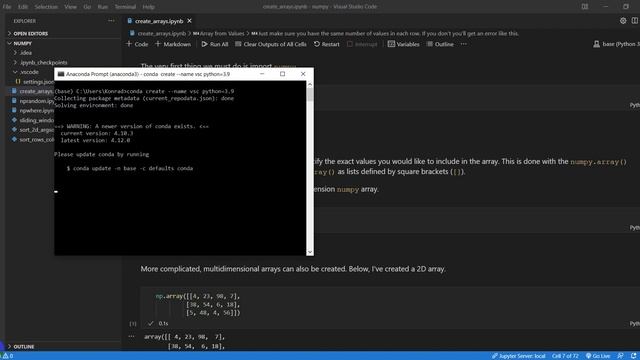
Task: Expand the OPEN EDITORS section
Action: click(31, 33)
